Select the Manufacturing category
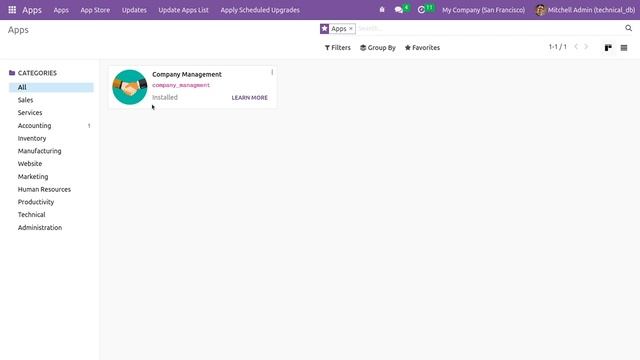The height and width of the screenshot is (360, 640). click(x=51, y=151)
